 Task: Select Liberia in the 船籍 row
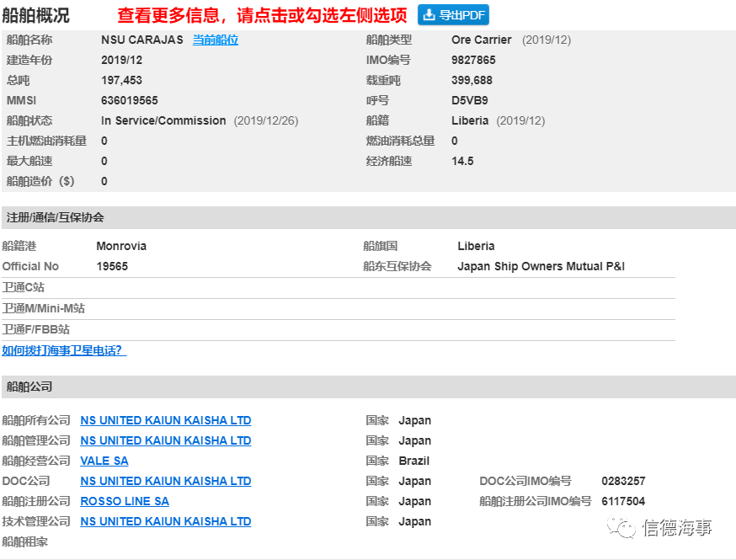(x=470, y=120)
